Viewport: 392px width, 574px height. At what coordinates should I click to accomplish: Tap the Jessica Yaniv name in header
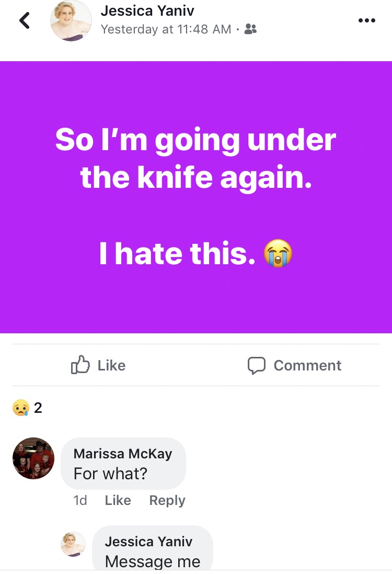pos(147,10)
